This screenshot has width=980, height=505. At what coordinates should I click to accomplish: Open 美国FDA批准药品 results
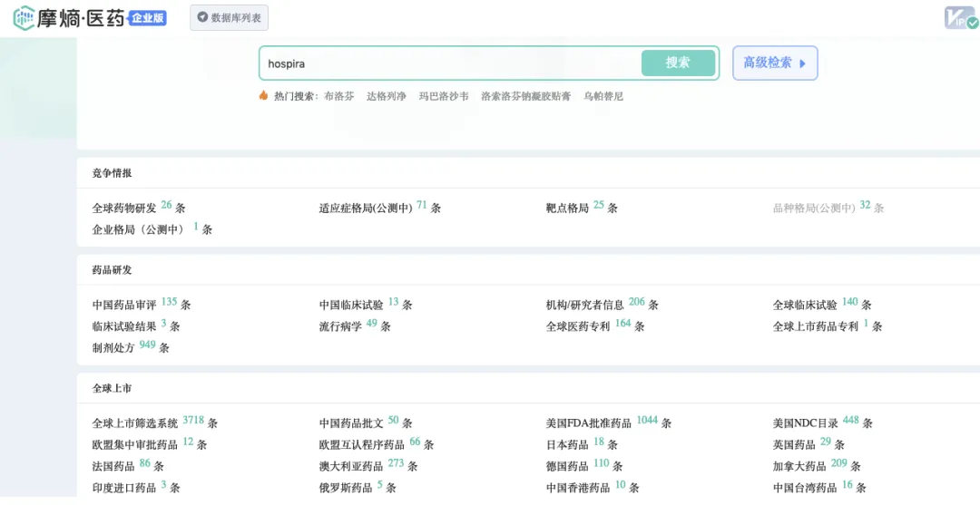[588, 422]
